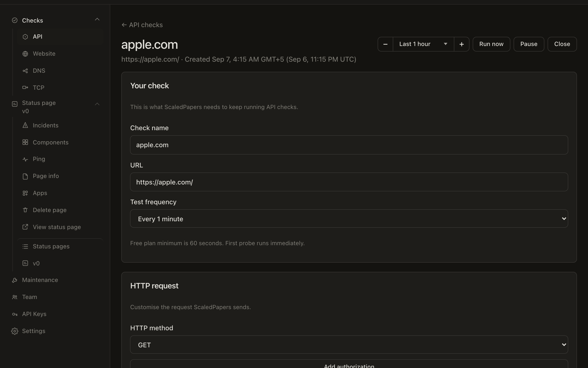Click the Team people icon
The image size is (588, 368).
(14, 297)
